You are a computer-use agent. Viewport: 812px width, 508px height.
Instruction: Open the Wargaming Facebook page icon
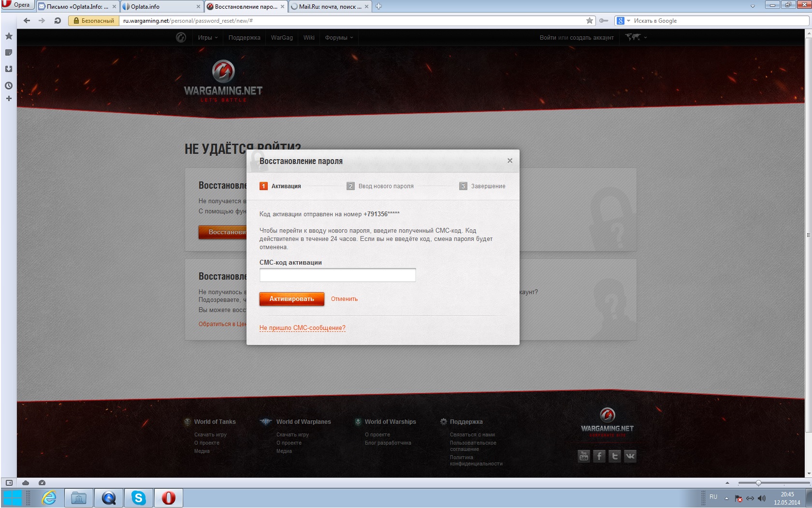click(599, 456)
